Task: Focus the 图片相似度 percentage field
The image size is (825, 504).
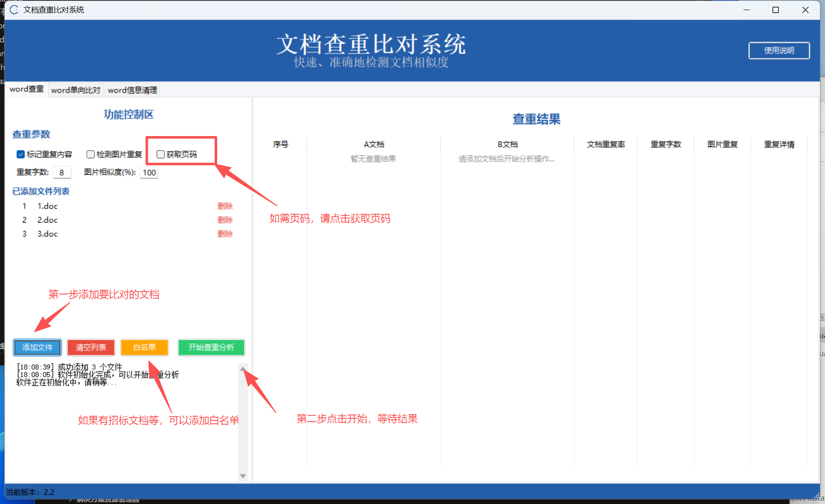Action: pos(149,173)
